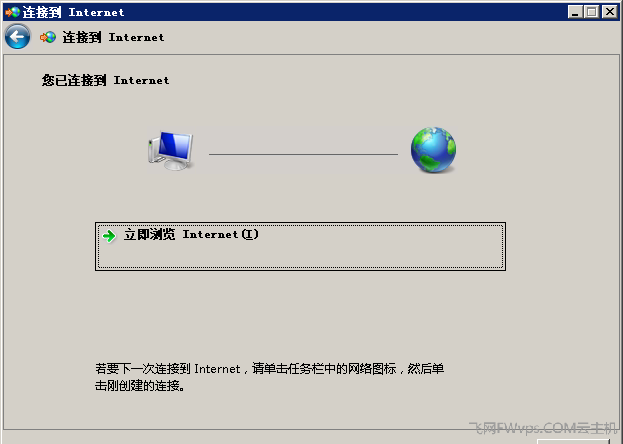This screenshot has width=623, height=444.
Task: Click the empty area inside the browse option box
Action: (300, 256)
